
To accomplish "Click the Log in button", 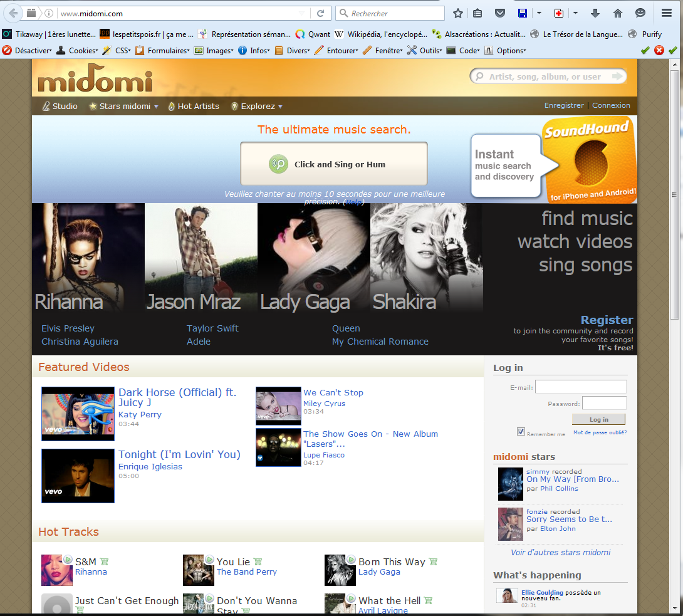I will click(598, 419).
